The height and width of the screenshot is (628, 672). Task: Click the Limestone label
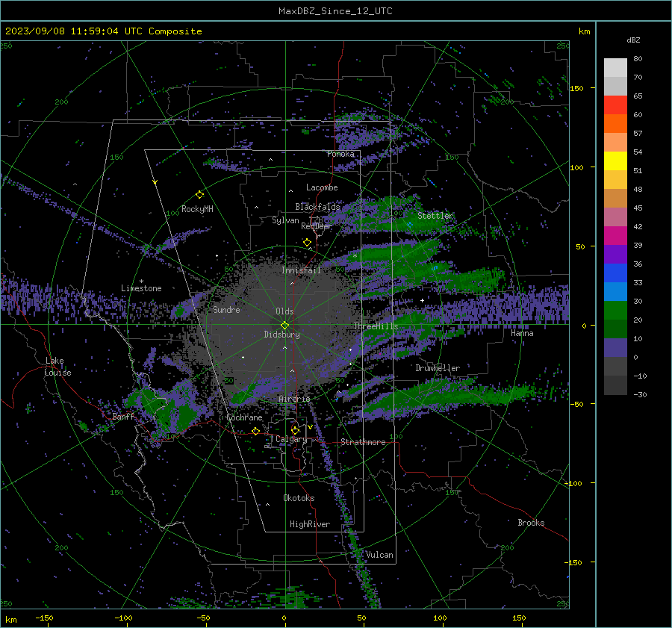coord(141,288)
